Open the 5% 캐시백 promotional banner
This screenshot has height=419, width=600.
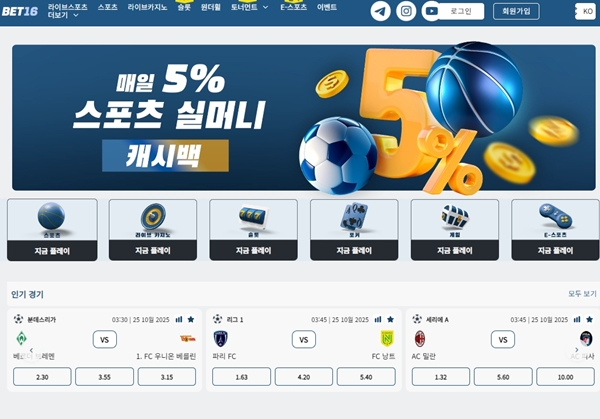pyautogui.click(x=303, y=117)
